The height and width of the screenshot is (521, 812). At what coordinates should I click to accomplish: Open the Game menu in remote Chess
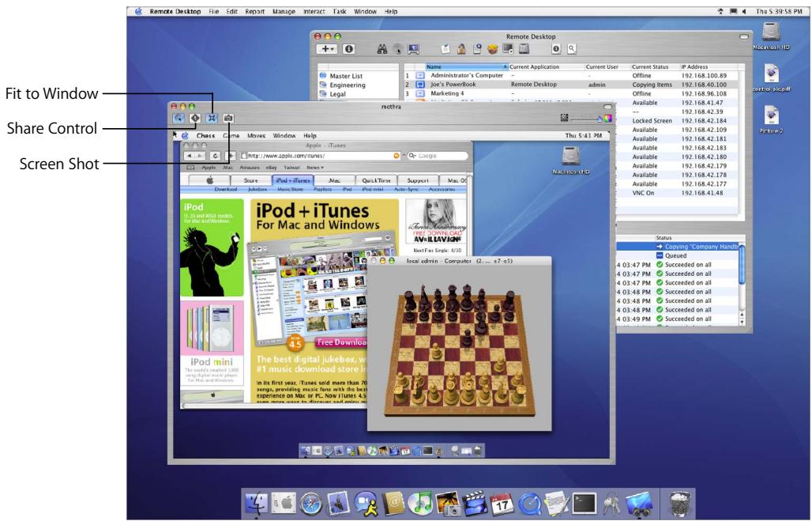(231, 135)
